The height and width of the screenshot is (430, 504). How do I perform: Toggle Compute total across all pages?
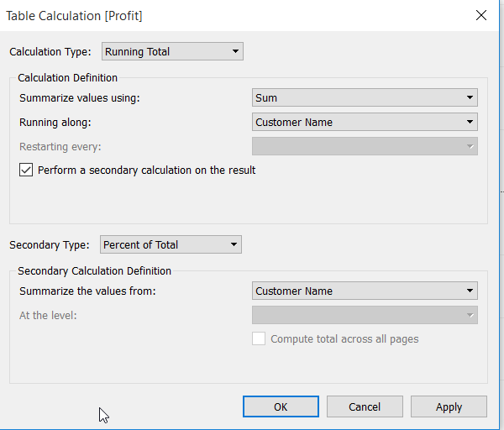coord(259,338)
